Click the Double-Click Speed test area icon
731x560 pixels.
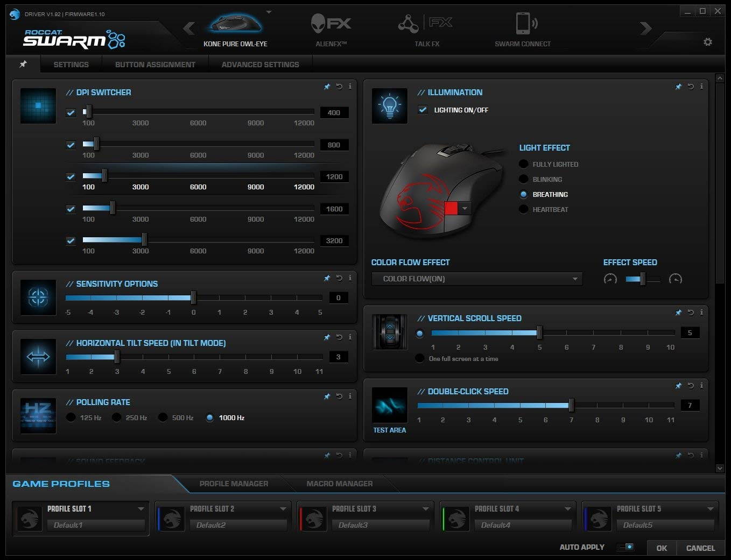[x=389, y=405]
